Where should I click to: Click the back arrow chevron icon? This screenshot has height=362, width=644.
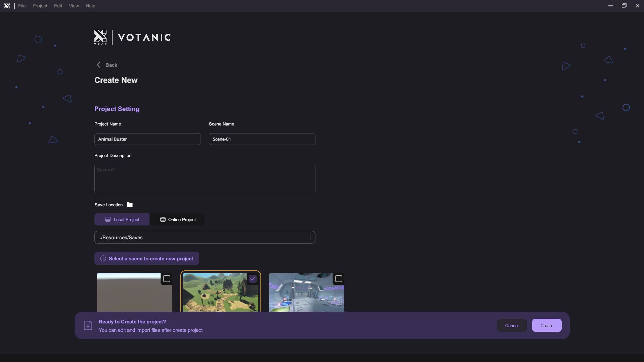[98, 65]
